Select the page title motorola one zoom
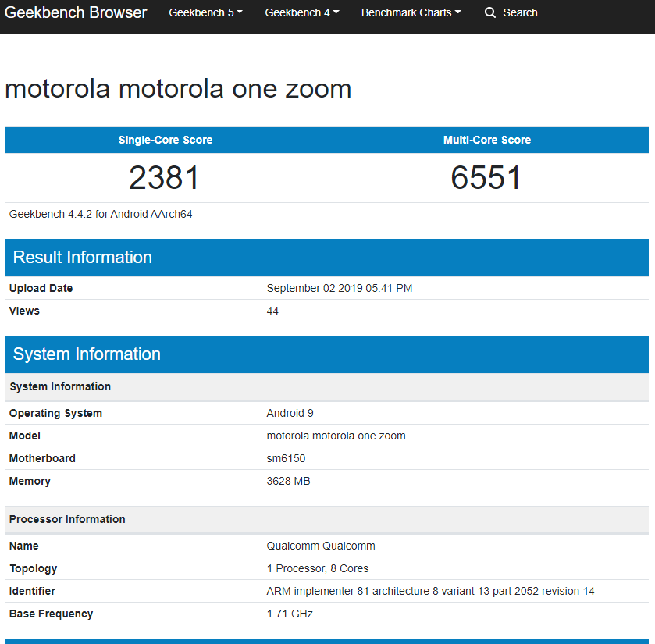 coord(178,89)
